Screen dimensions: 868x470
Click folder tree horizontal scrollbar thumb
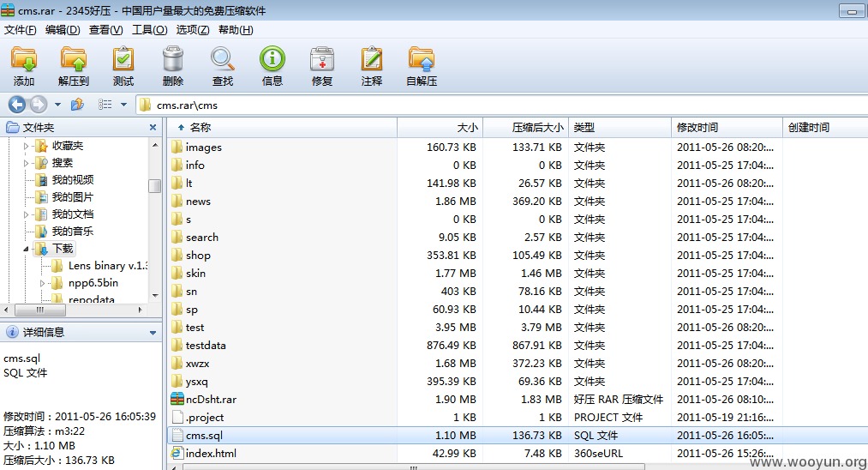[x=40, y=310]
